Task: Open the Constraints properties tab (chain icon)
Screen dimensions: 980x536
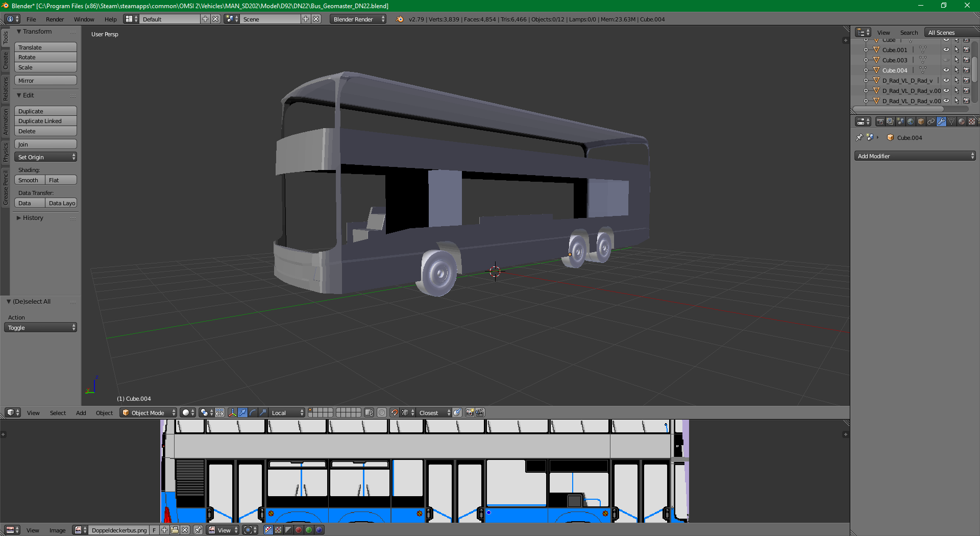Action: click(931, 121)
